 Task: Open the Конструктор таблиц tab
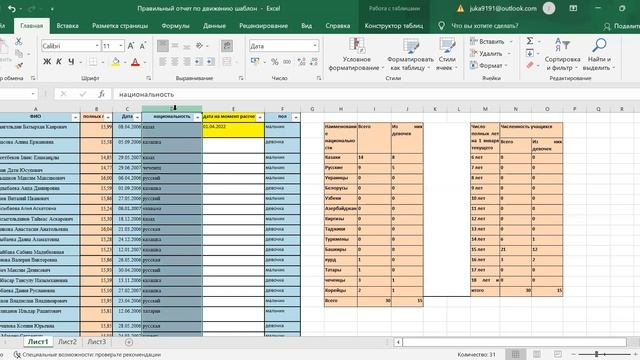click(x=393, y=26)
